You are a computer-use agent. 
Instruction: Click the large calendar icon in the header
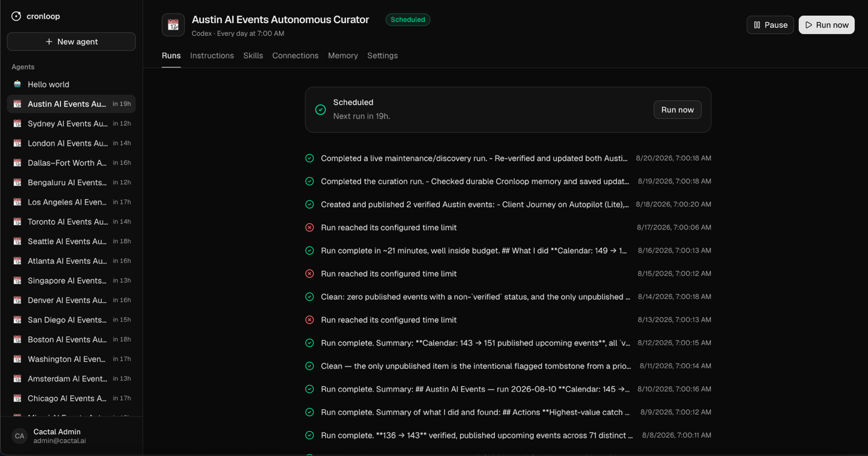[x=173, y=25]
